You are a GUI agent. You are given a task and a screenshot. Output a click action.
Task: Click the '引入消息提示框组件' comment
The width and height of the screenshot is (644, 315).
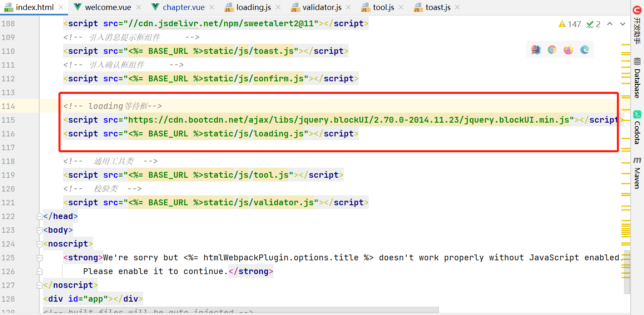tap(132, 37)
